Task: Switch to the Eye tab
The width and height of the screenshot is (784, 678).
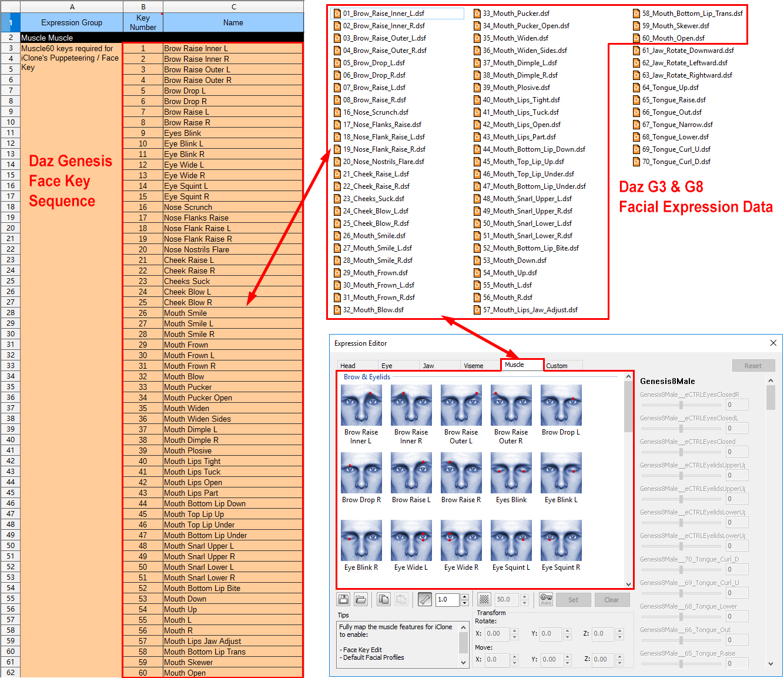Action: (x=398, y=365)
